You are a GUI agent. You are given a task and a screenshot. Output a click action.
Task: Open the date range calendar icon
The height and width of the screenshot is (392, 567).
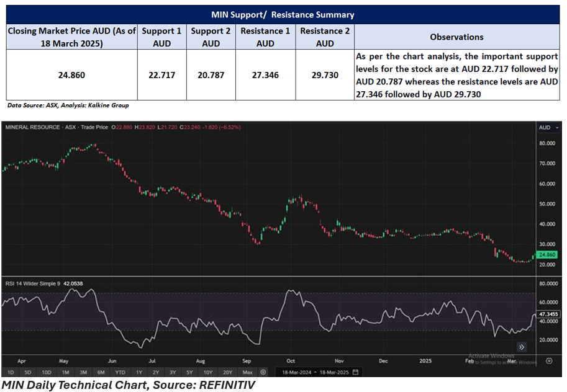(355, 372)
